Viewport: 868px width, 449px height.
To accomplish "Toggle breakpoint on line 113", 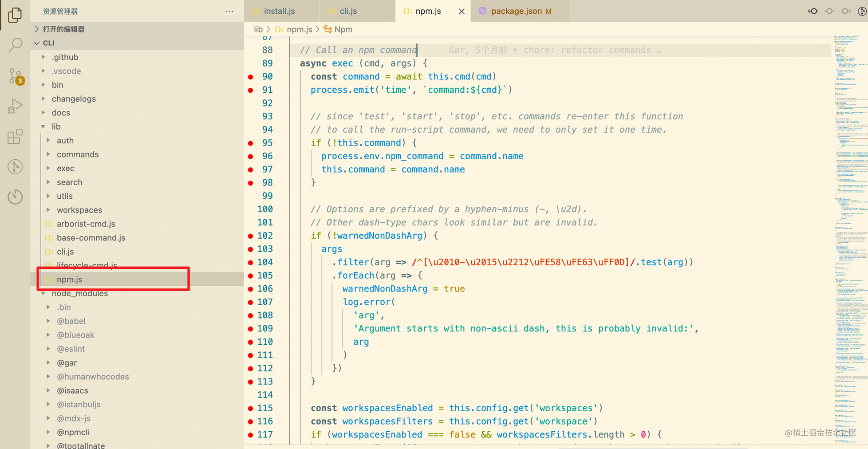I will tap(251, 382).
